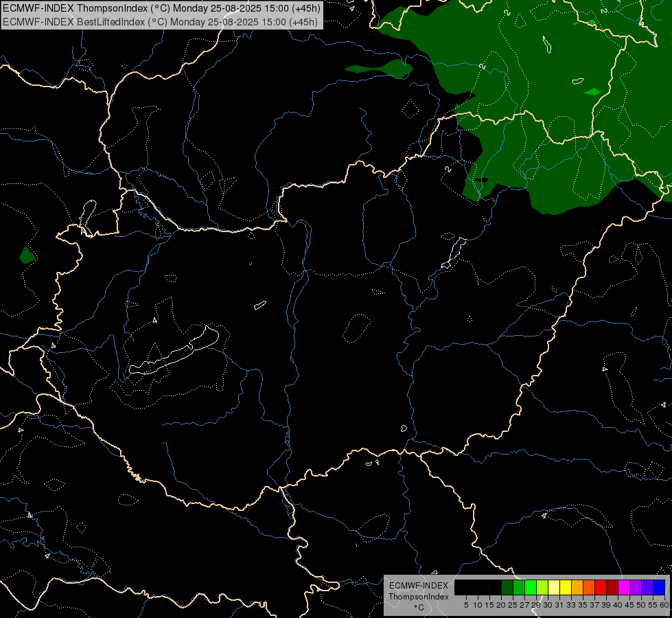The image size is (672, 618).
Task: Pick the violet 50–55 legend swatch
Action: pyautogui.click(x=647, y=587)
